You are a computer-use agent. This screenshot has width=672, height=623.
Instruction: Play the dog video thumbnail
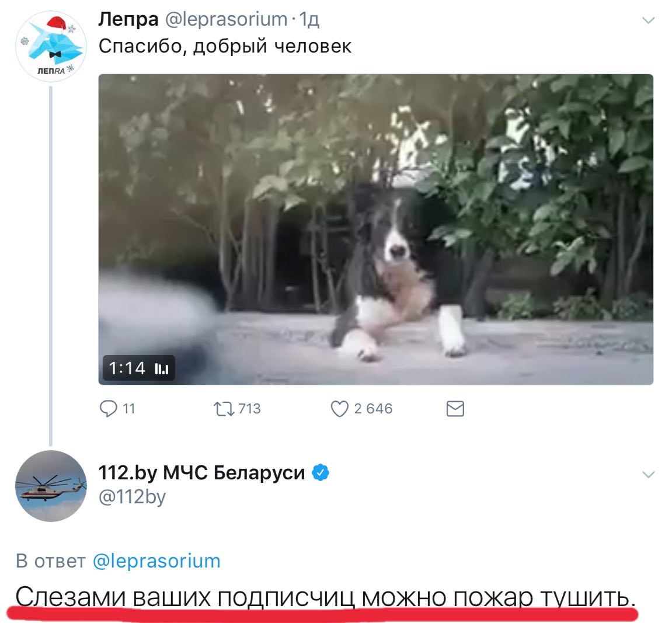coord(376,229)
